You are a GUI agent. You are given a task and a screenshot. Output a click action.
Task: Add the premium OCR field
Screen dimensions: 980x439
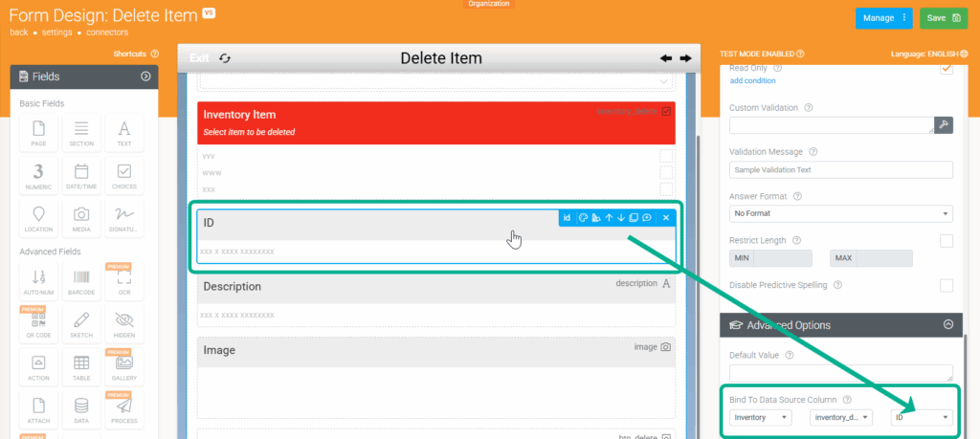124,282
